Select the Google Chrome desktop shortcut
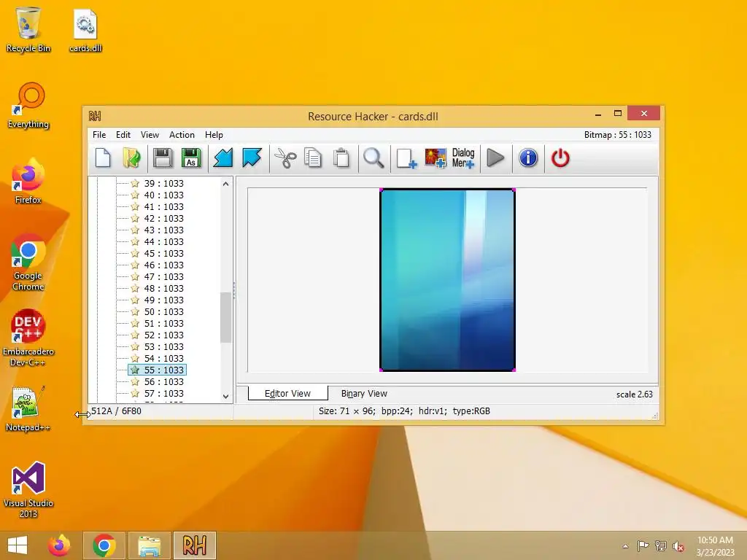This screenshot has width=747, height=560. 28,262
